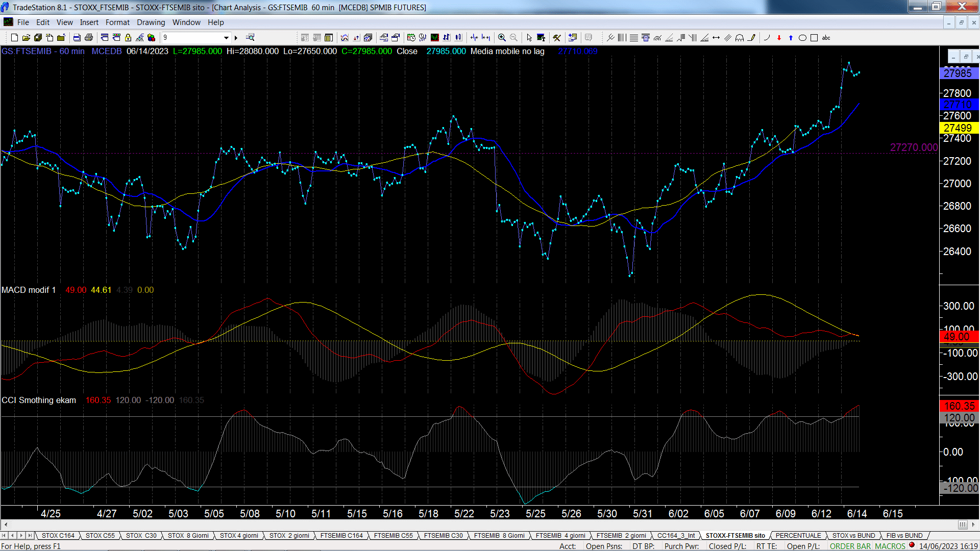980x551 pixels.
Task: Switch to FTSEMIB C30 tab
Action: click(443, 535)
